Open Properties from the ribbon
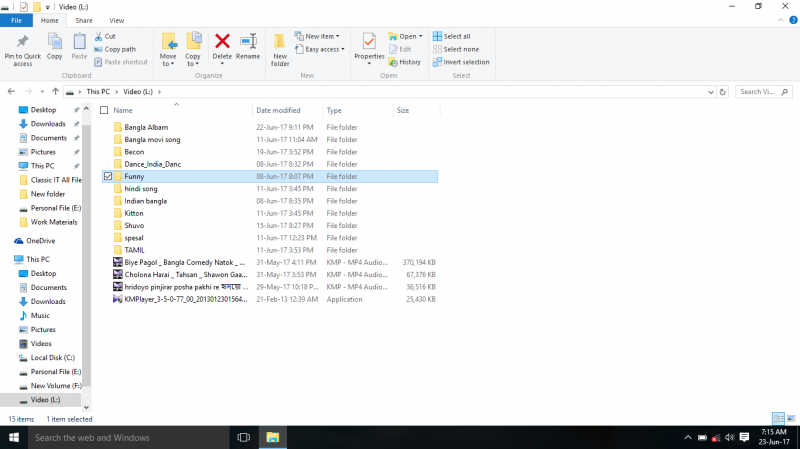Viewport: 800px width, 449px height. [369, 47]
